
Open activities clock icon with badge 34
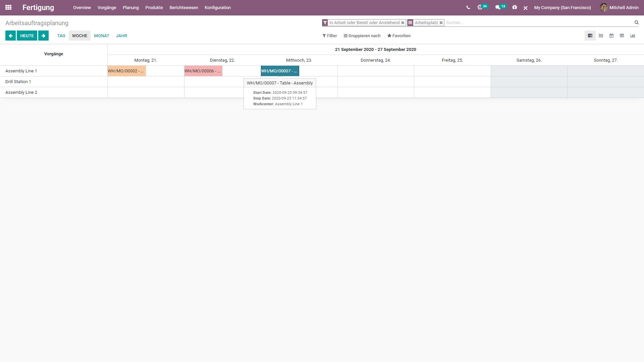point(480,7)
